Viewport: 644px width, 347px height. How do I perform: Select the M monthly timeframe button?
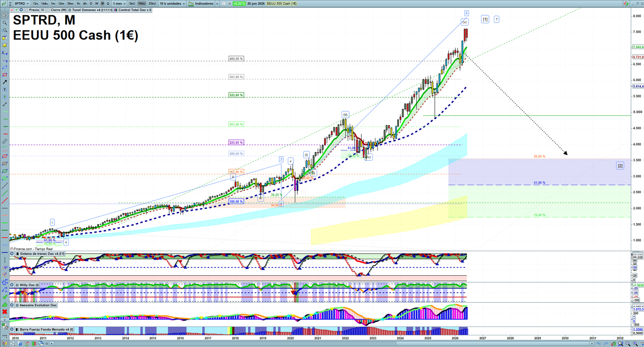[x=103, y=4]
